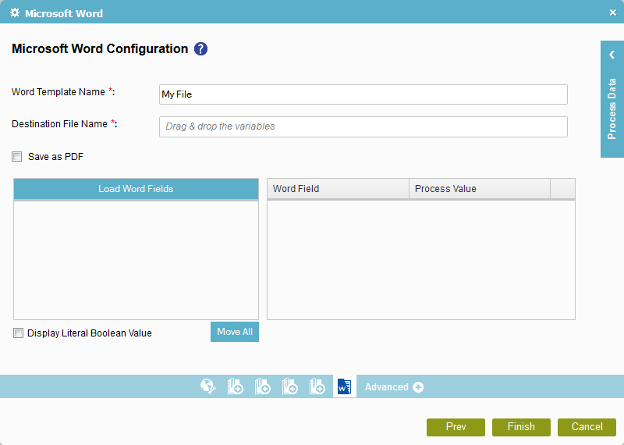Cancel the Word configuration

[x=587, y=427]
